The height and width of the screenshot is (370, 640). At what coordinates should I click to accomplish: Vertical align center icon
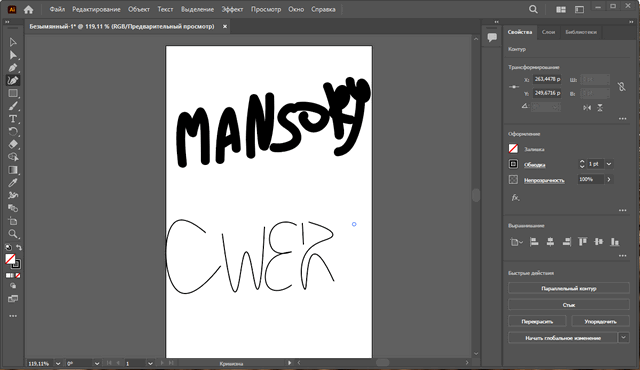click(599, 242)
